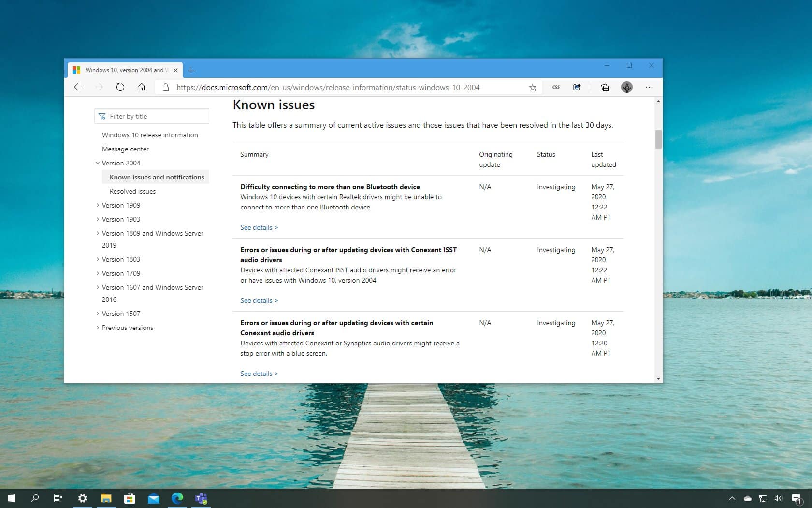Screen dimensions: 812x508
Task: Open Message center in sidebar
Action: [x=125, y=149]
